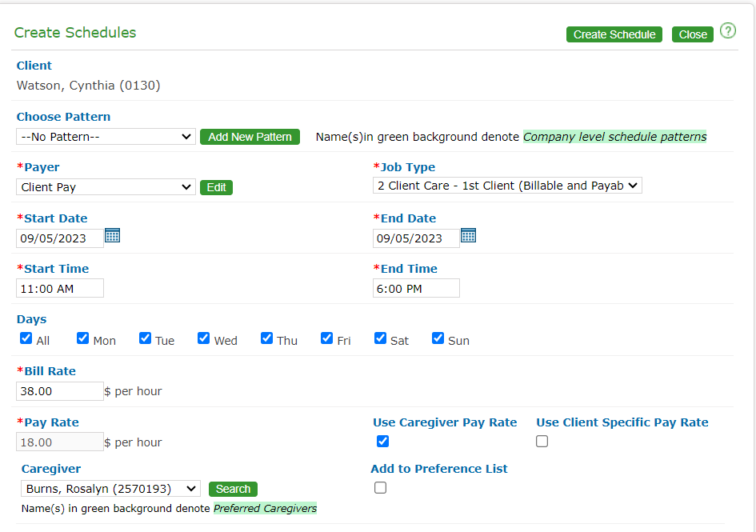
Task: Open the Caregiver selection dropdown
Action: (x=110, y=489)
